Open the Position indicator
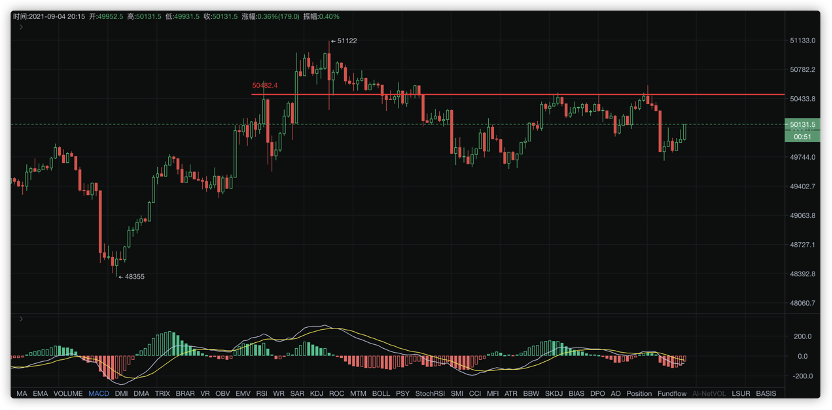This screenshot has width=832, height=410. (x=638, y=394)
